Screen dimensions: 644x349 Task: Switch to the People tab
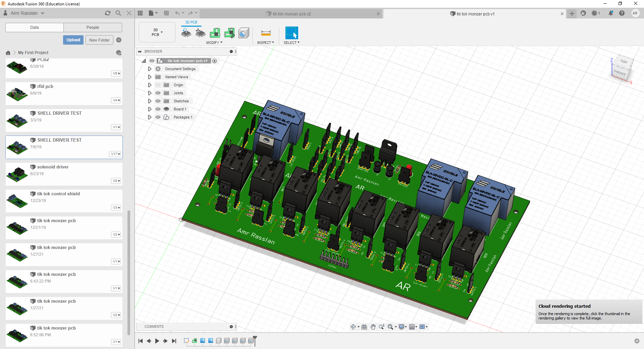93,28
